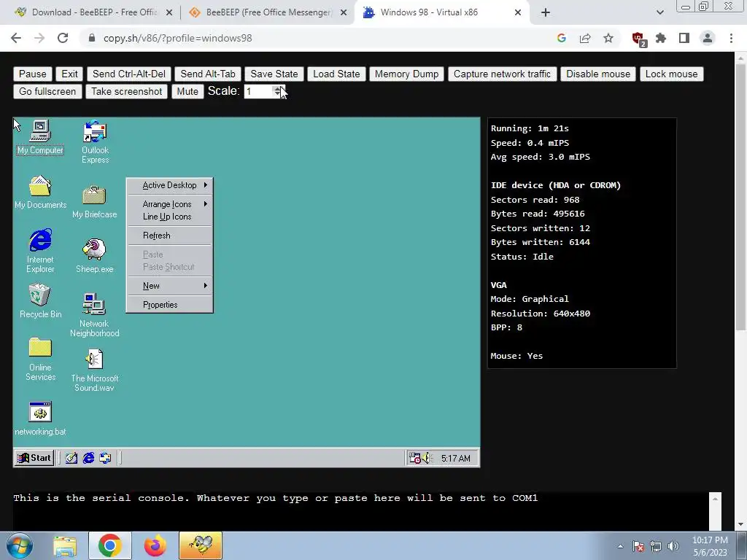Screen dimensions: 747x560
Task: Select the My Documents folder icon
Action: tap(40, 192)
